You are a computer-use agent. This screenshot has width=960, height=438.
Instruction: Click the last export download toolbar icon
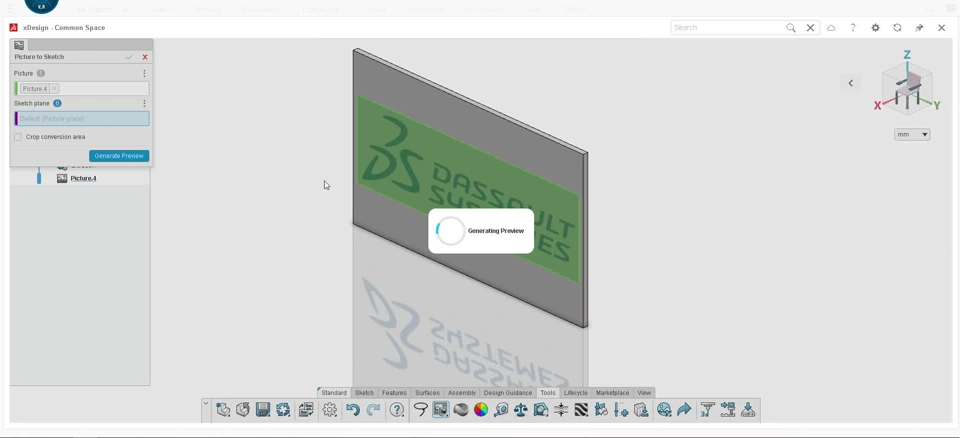pos(748,410)
